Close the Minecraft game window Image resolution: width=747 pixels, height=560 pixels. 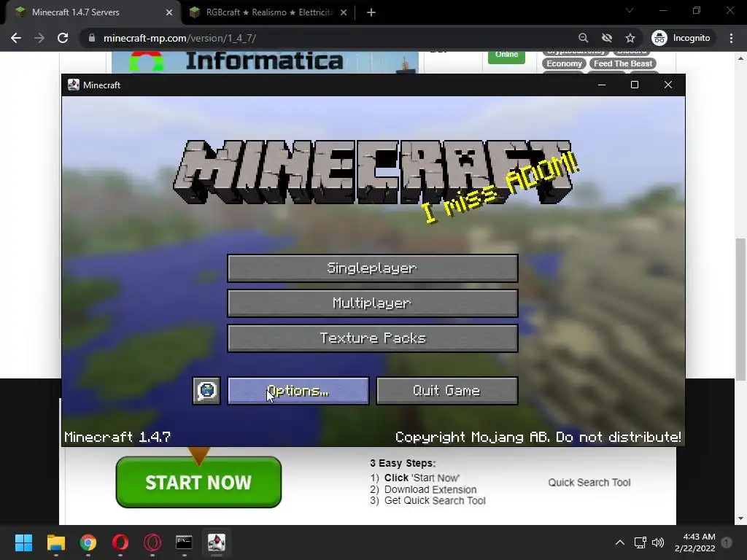click(x=668, y=85)
